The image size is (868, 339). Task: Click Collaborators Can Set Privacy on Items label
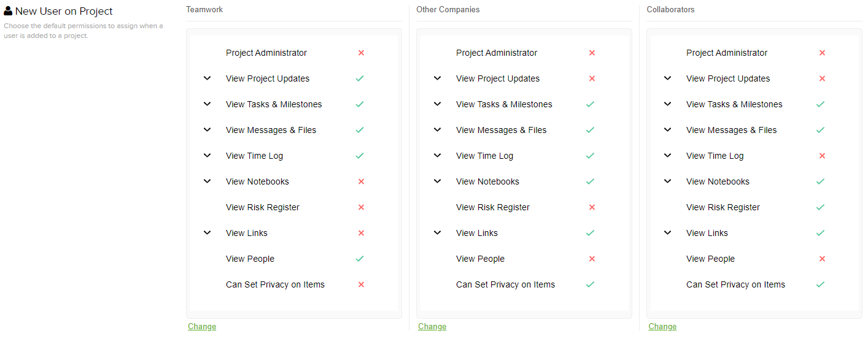click(x=735, y=284)
